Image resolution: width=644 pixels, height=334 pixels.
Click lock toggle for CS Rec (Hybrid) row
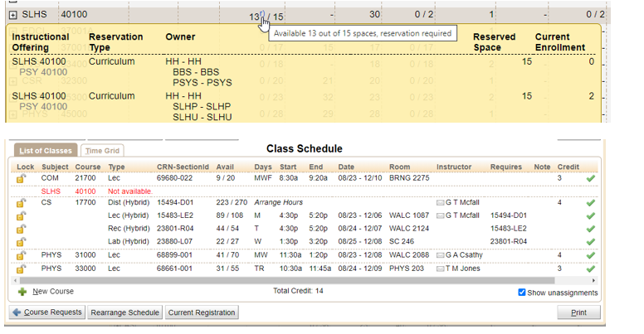click(x=22, y=228)
